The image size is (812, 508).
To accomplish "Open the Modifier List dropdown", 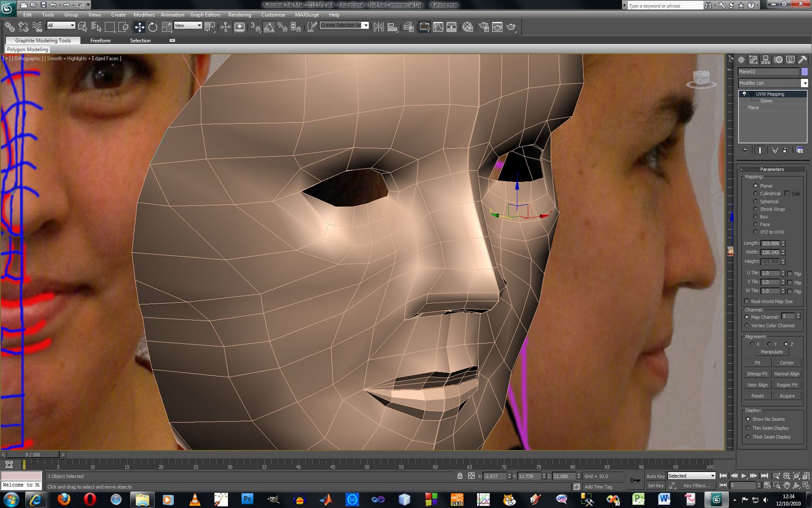I will [805, 83].
